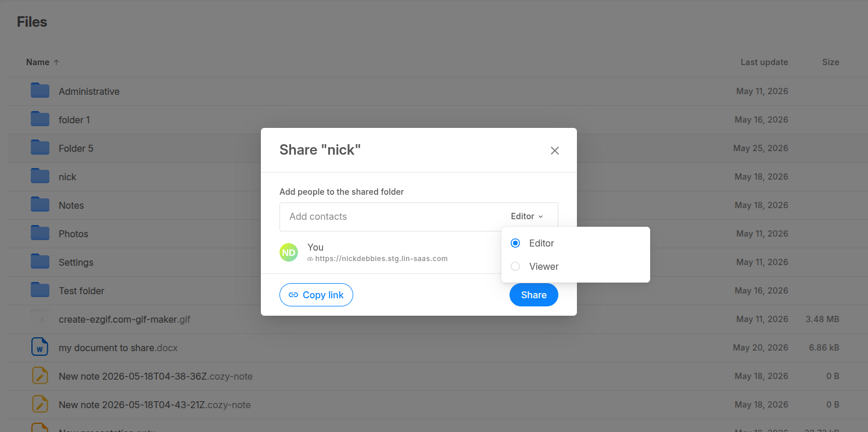Click the Copy link button
The height and width of the screenshot is (432, 868).
point(316,295)
